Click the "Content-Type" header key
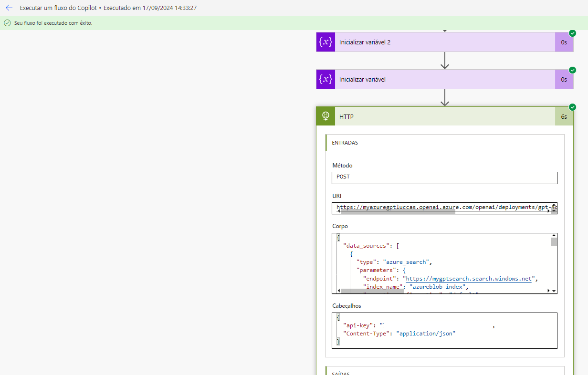The height and width of the screenshot is (376, 588). 366,334
